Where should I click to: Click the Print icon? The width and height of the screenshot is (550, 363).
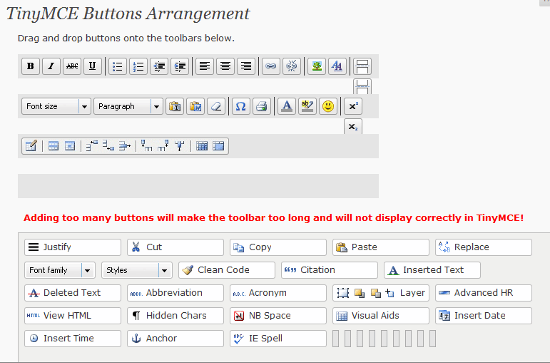point(261,106)
